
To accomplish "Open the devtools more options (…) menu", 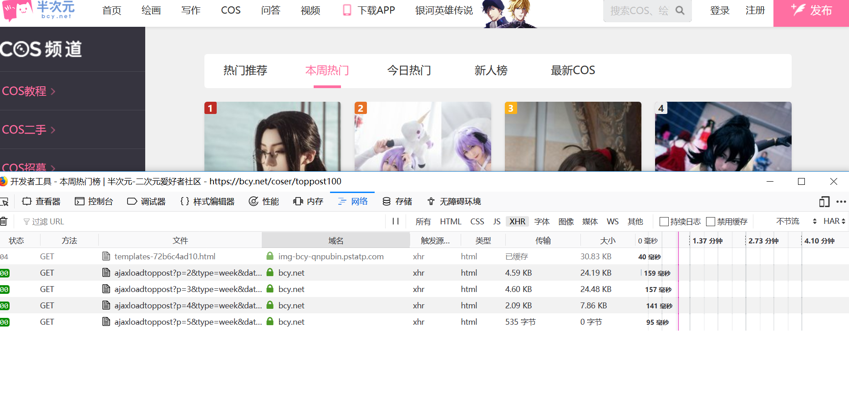I will pyautogui.click(x=841, y=202).
